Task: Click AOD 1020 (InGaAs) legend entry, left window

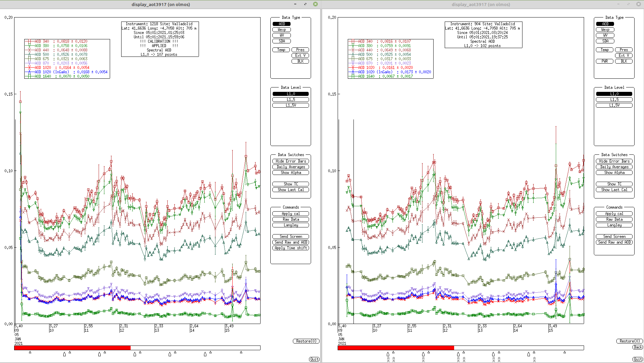Action: point(67,72)
